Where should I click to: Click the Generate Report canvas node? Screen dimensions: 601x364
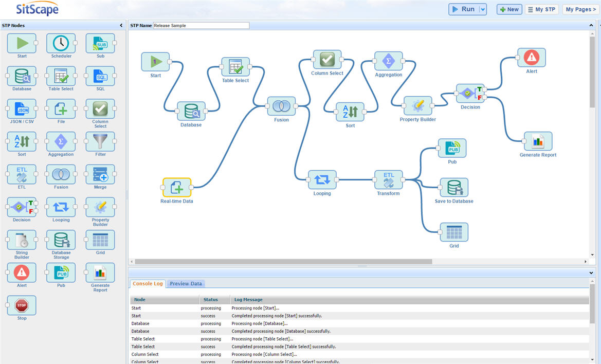pos(538,141)
